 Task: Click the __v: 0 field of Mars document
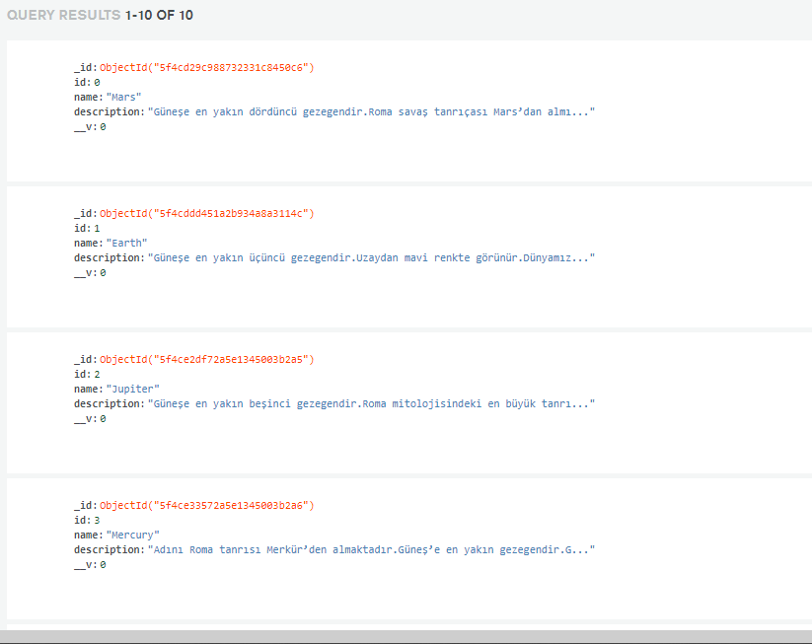pos(90,127)
